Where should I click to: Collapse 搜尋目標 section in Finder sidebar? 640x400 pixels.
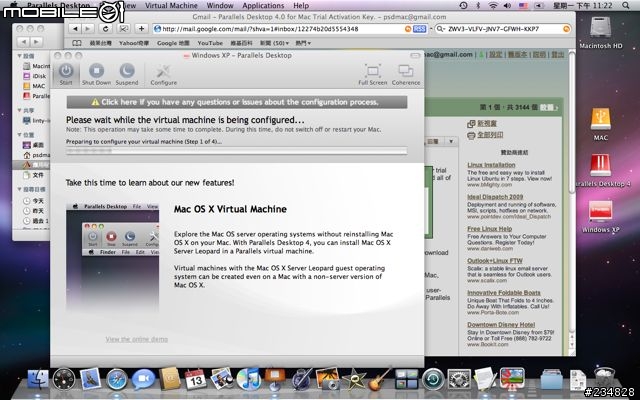tap(19, 189)
